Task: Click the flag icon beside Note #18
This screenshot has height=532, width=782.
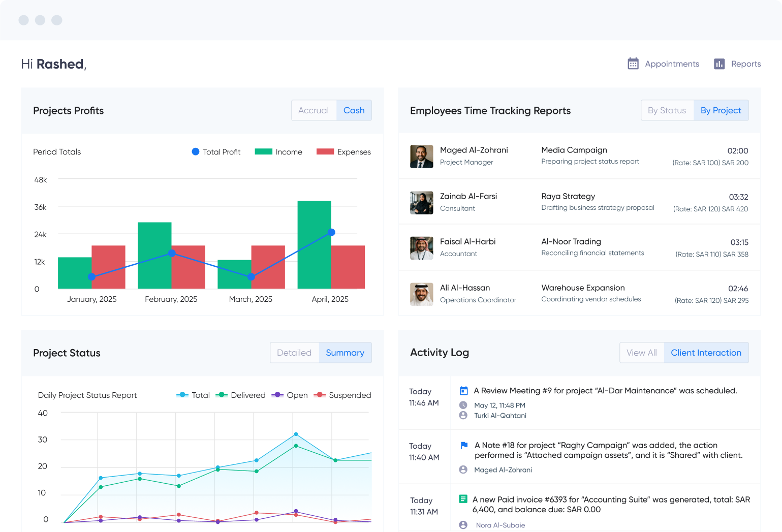Action: tap(463, 445)
